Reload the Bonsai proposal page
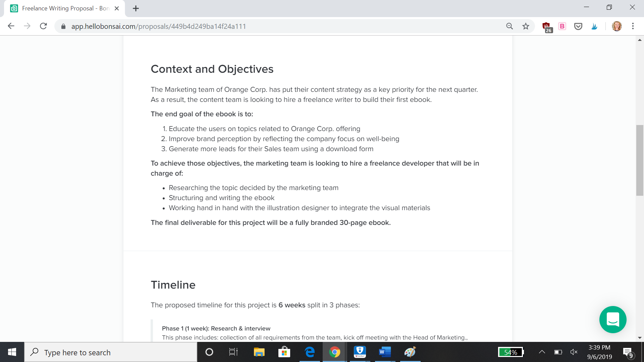 pyautogui.click(x=43, y=26)
